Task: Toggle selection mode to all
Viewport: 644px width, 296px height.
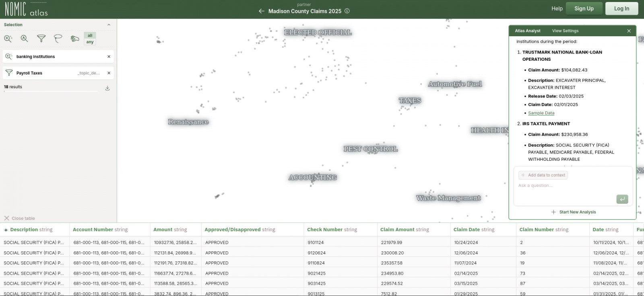Action: pos(90,35)
